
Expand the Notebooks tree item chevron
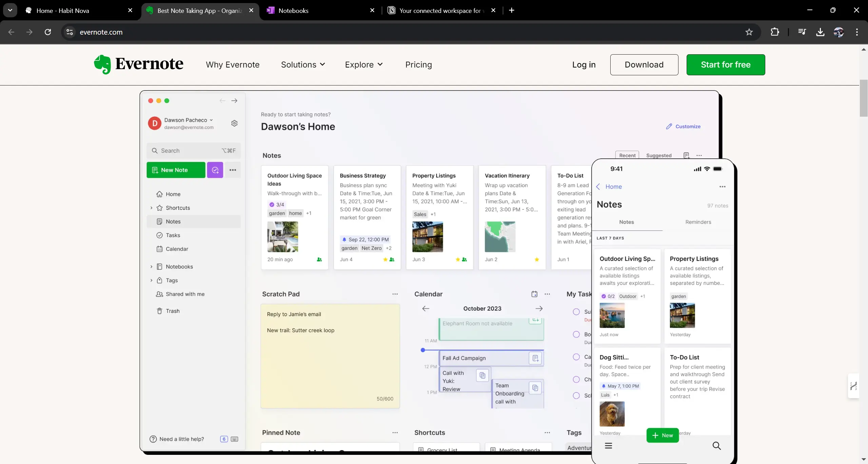tap(151, 267)
